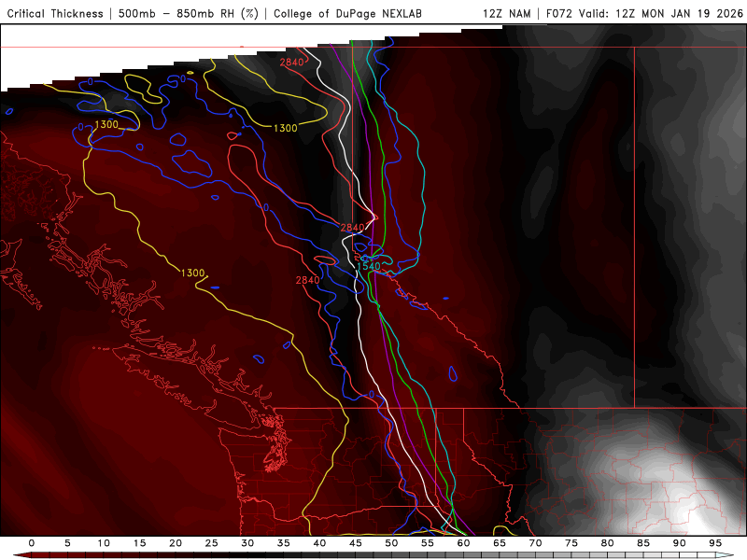Click the "F072 Valid: 12Z MON JAN 19 2026" text
Viewport: 747px width, 560px height.
(x=644, y=14)
